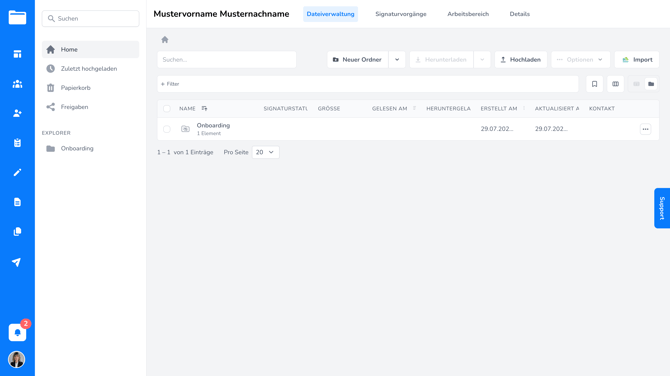The height and width of the screenshot is (376, 670).
Task: Open the Optionen dropdown
Action: coord(580,60)
